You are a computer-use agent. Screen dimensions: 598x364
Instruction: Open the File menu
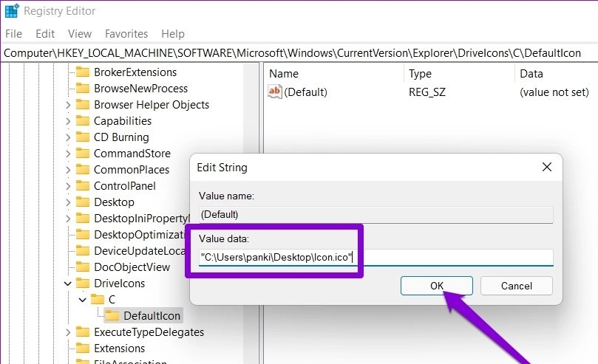[x=14, y=34]
